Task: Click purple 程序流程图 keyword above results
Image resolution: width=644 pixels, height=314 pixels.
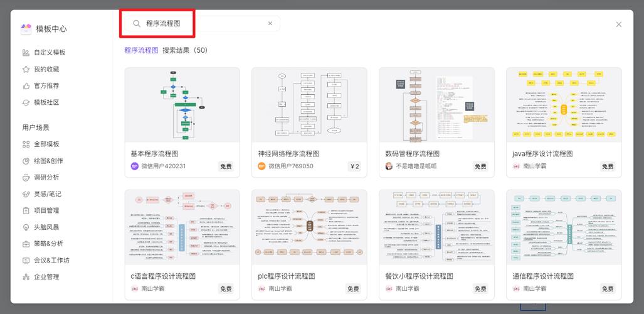Action: point(141,50)
